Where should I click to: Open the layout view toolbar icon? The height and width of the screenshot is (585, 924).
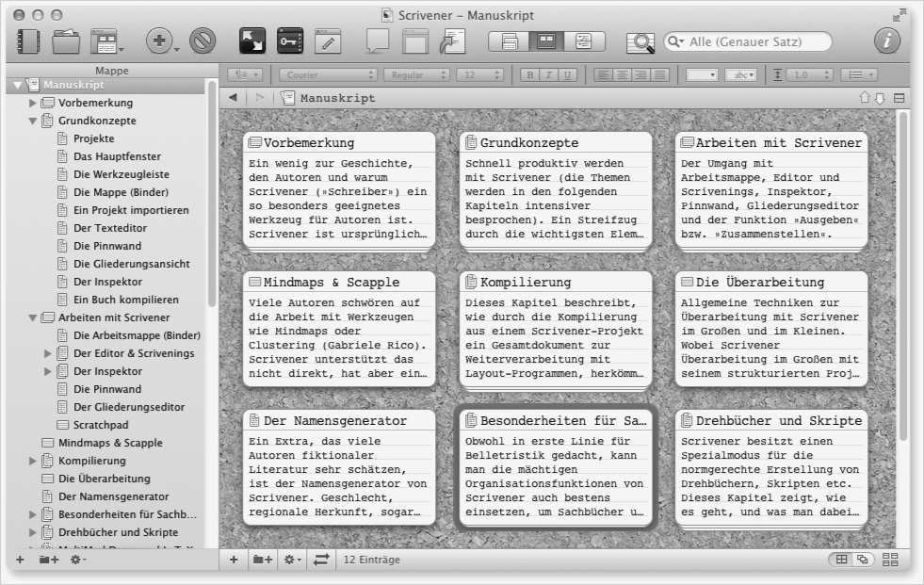105,41
